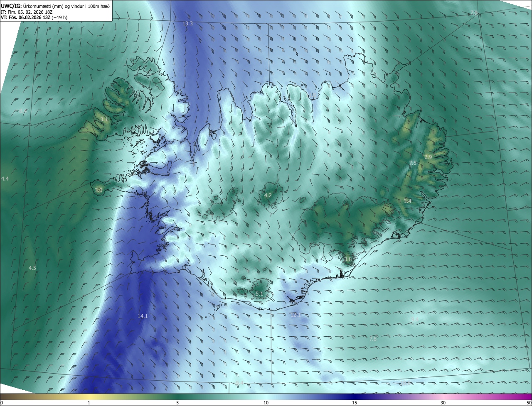This screenshot has height=406, width=532.
Task: Click the 5 tick label on the color scale
Action: coord(177,403)
